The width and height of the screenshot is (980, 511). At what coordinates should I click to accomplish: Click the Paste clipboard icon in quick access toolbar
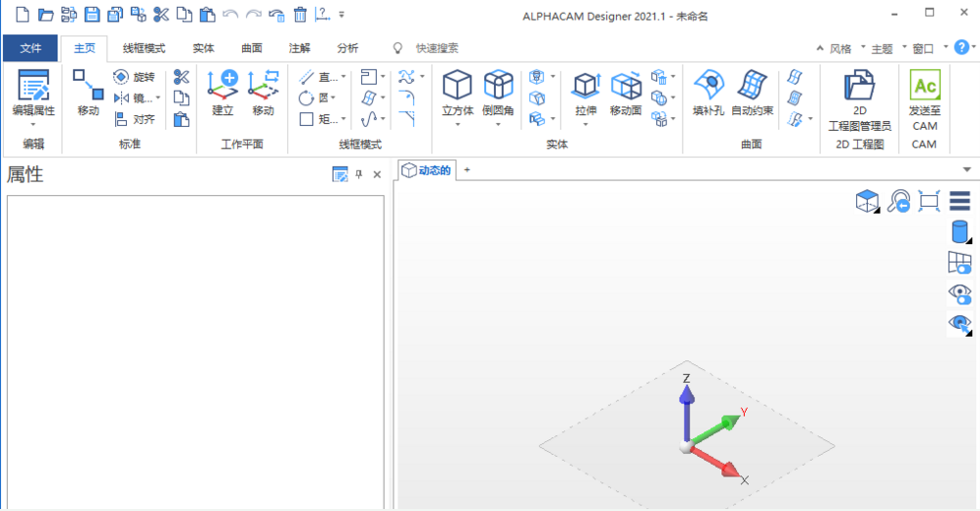click(x=208, y=15)
